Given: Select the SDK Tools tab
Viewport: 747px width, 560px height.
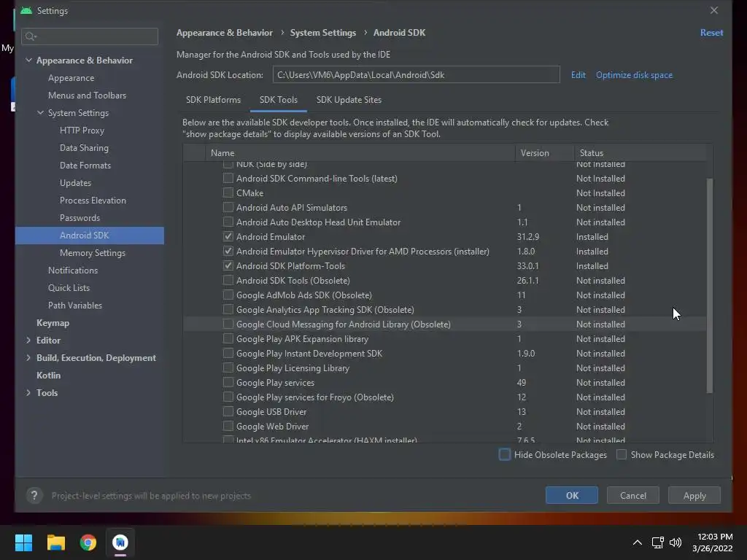Looking at the screenshot, I should [x=278, y=100].
